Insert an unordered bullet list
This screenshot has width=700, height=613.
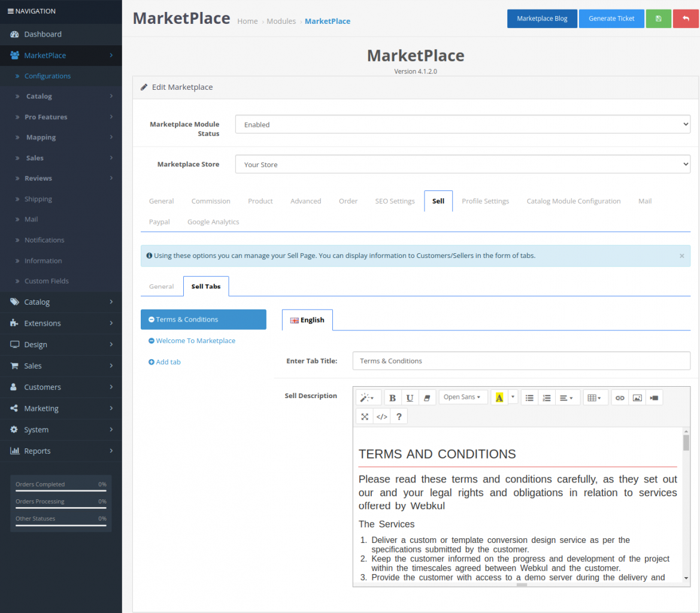tap(529, 397)
